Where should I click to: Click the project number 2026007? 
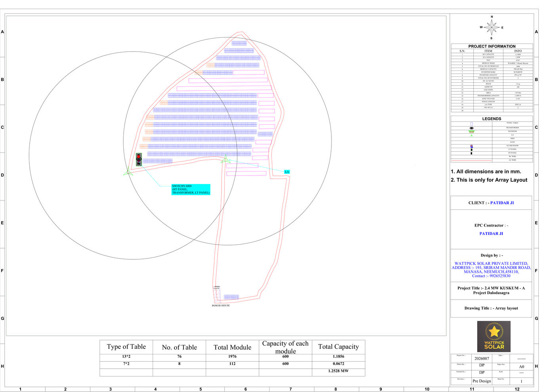482,358
